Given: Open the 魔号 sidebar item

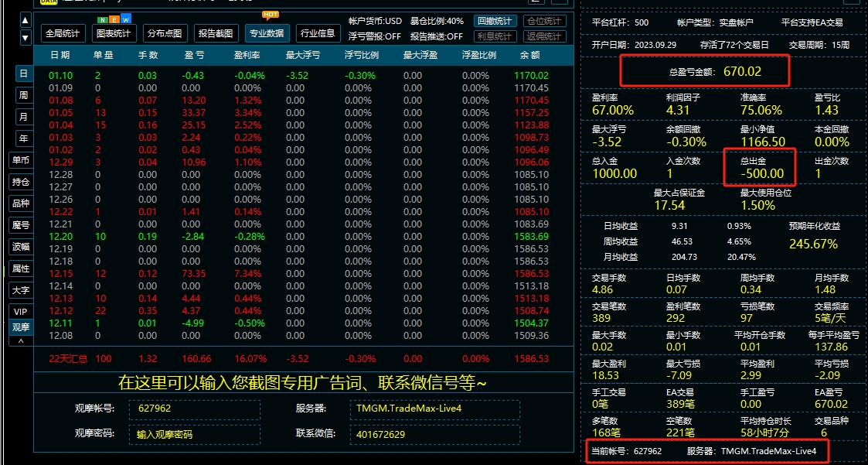Looking at the screenshot, I should pyautogui.click(x=21, y=225).
